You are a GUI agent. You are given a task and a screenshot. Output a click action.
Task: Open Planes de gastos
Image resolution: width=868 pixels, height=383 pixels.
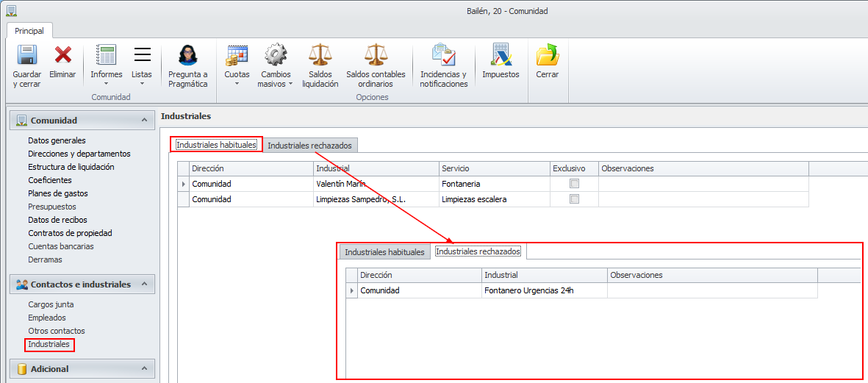click(58, 193)
